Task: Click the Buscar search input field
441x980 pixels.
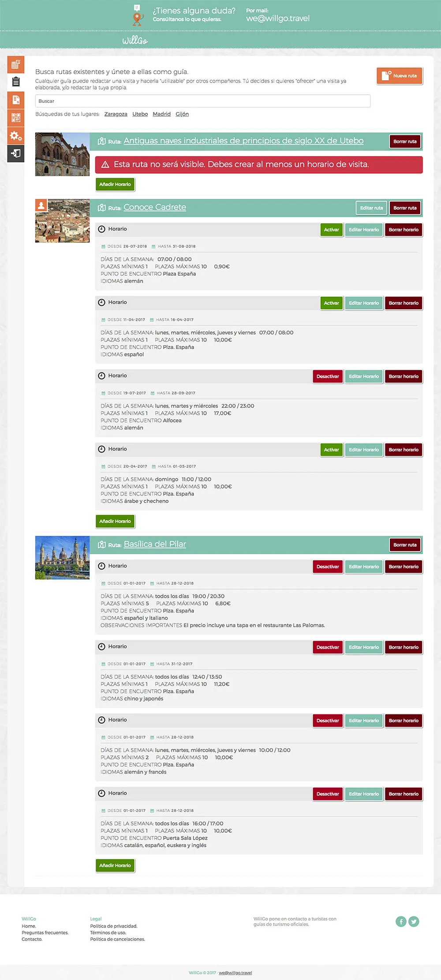Action: [202, 101]
